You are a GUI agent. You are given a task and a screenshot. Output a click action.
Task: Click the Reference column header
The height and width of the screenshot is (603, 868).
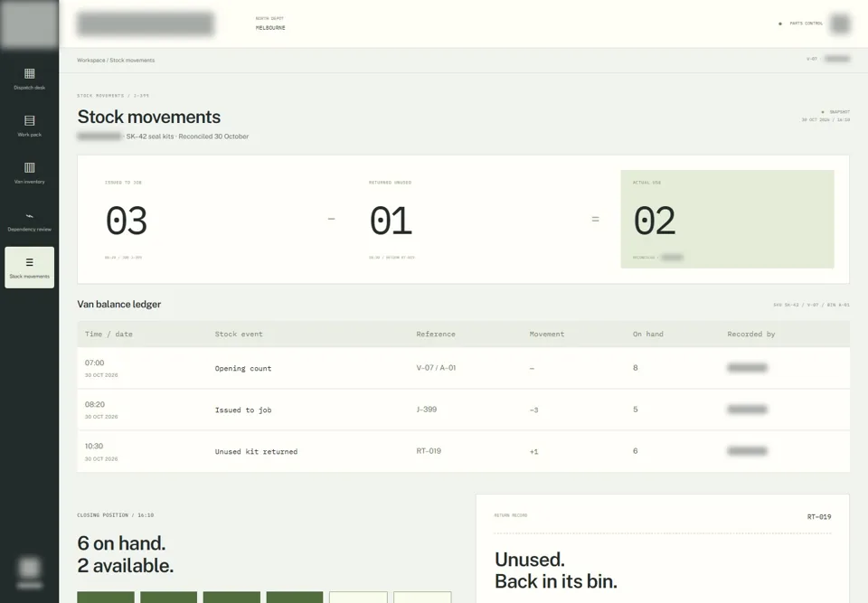(436, 334)
